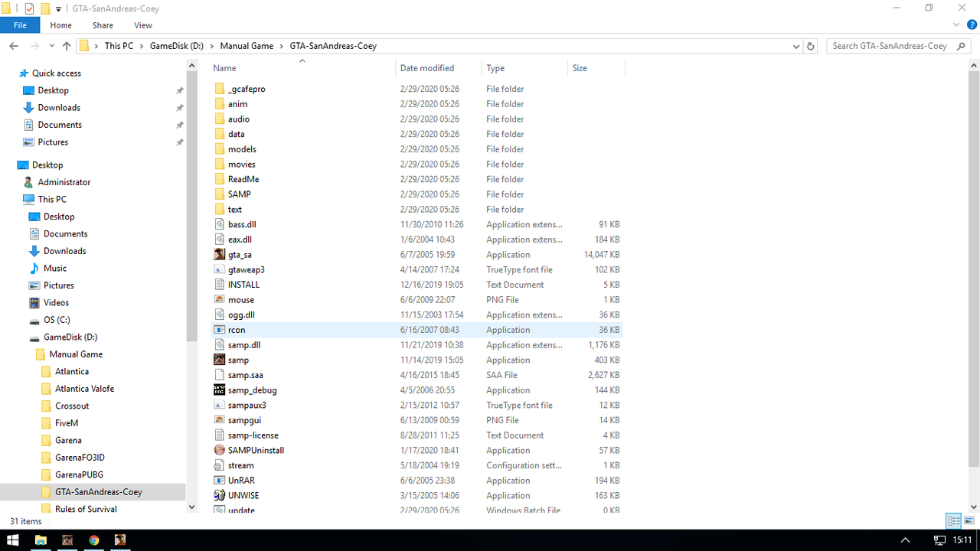Refresh the current folder view
This screenshot has height=551, width=980.
tap(811, 46)
